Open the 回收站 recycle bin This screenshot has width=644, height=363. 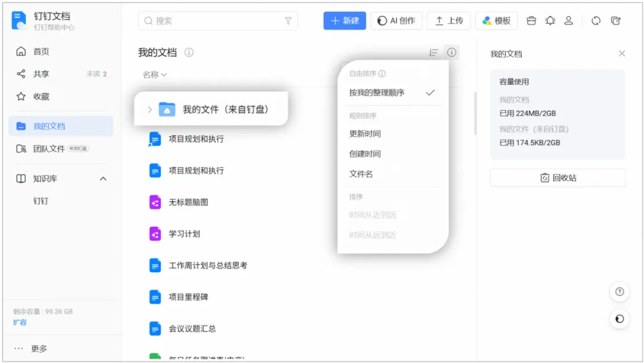pyautogui.click(x=558, y=177)
